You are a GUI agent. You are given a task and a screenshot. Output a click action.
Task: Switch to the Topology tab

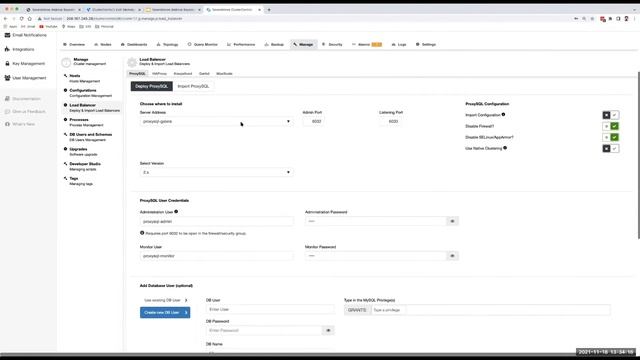point(167,44)
